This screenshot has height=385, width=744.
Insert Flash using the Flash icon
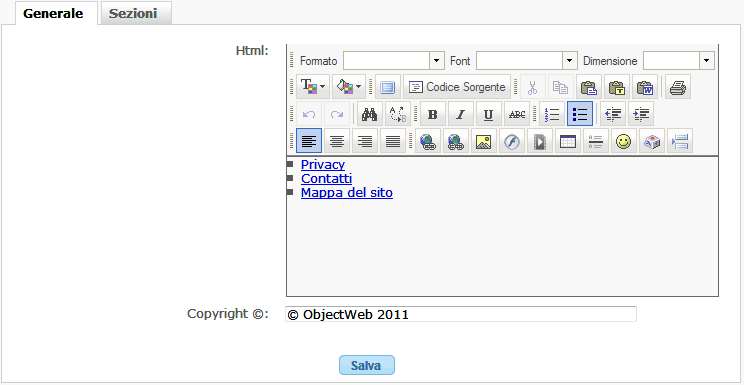click(x=512, y=141)
